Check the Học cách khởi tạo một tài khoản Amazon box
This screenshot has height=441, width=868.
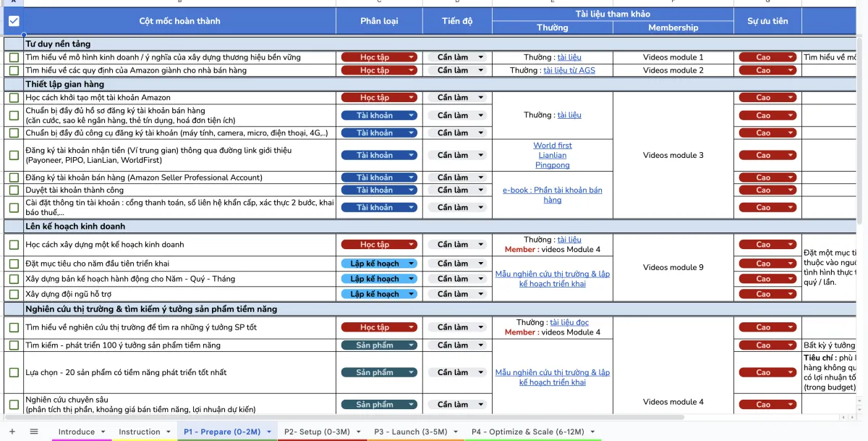tap(14, 98)
